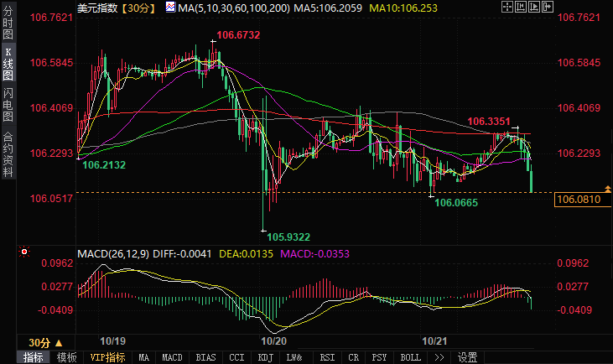Screen dimensions: 613x364
Task: Click the 【30分】 period label in title
Action: (x=134, y=8)
